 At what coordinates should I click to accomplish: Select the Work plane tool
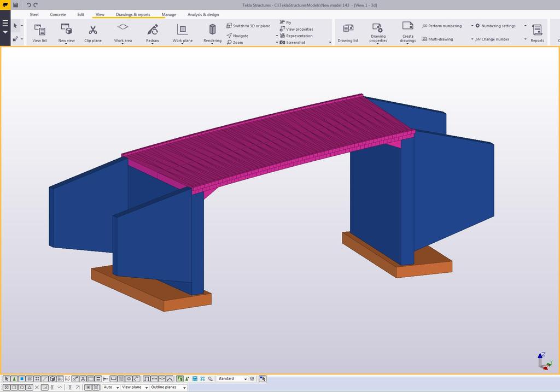(183, 33)
